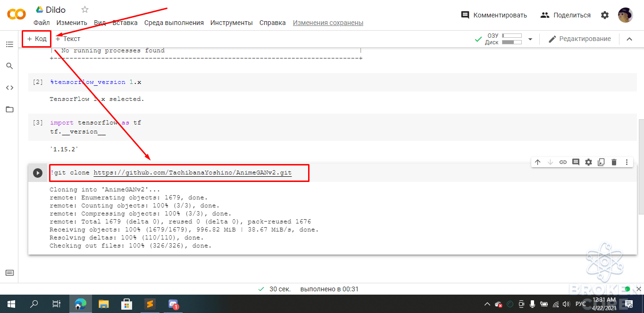Image resolution: width=644 pixels, height=313 pixels.
Task: Open the user account avatar
Action: click(626, 15)
